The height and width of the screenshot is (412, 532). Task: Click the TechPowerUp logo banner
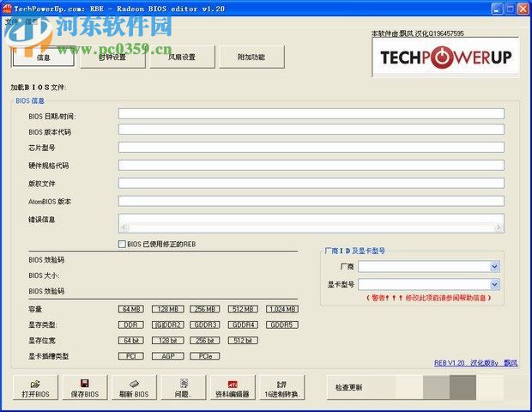pos(445,57)
